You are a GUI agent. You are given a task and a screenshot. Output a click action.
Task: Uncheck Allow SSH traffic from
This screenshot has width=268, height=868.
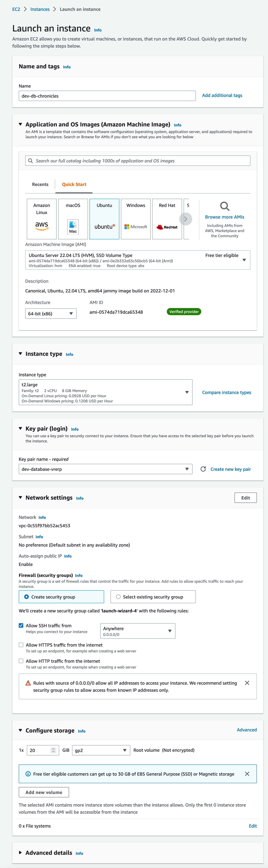click(x=21, y=625)
